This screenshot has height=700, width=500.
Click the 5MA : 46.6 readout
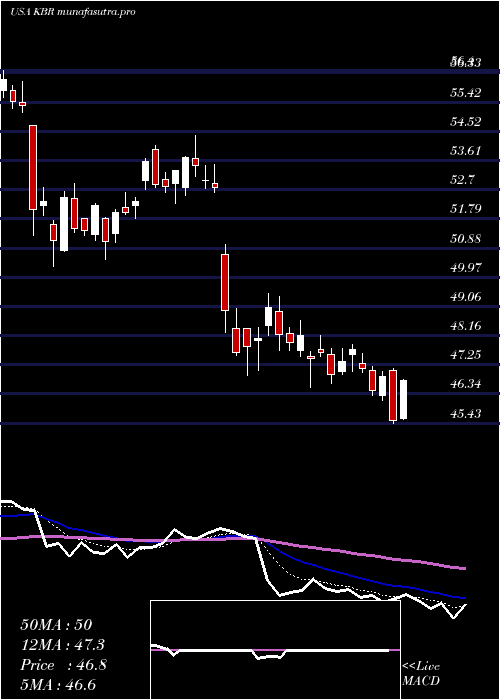(58, 685)
